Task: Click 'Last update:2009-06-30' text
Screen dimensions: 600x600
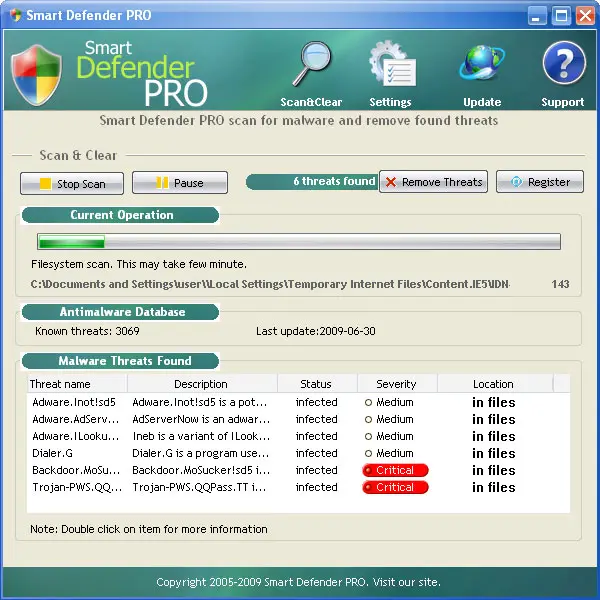Action: click(316, 331)
